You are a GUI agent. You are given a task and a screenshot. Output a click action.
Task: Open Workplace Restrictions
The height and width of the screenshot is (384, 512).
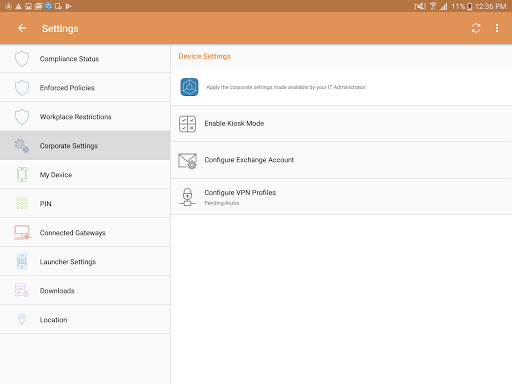(x=85, y=117)
